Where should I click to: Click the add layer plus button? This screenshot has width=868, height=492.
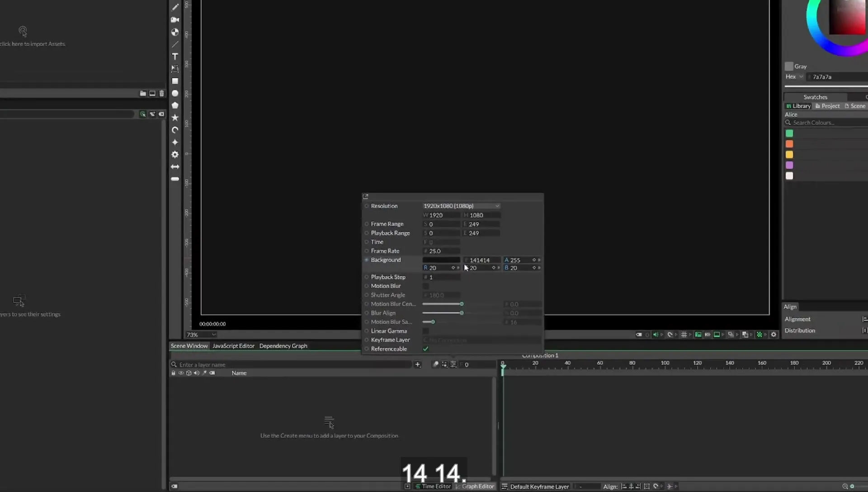pos(417,364)
